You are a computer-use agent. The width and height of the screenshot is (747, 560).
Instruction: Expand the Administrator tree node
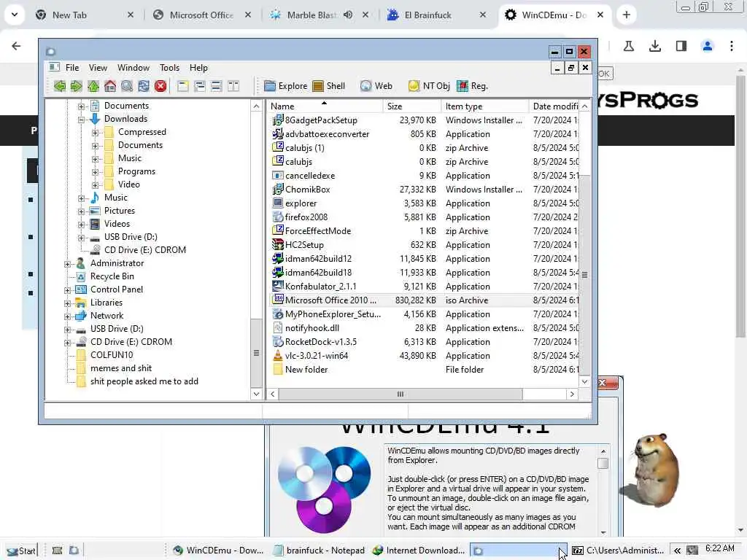point(68,264)
